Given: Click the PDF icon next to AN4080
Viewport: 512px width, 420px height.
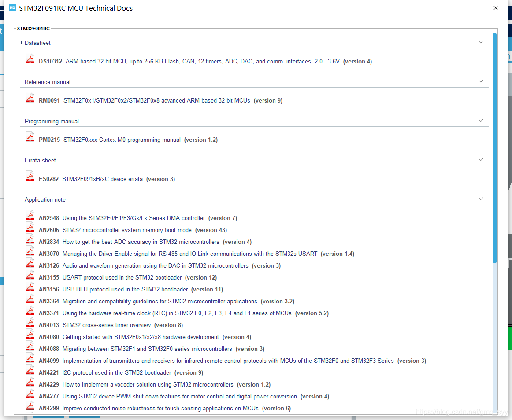Looking at the screenshot, I should pos(30,334).
